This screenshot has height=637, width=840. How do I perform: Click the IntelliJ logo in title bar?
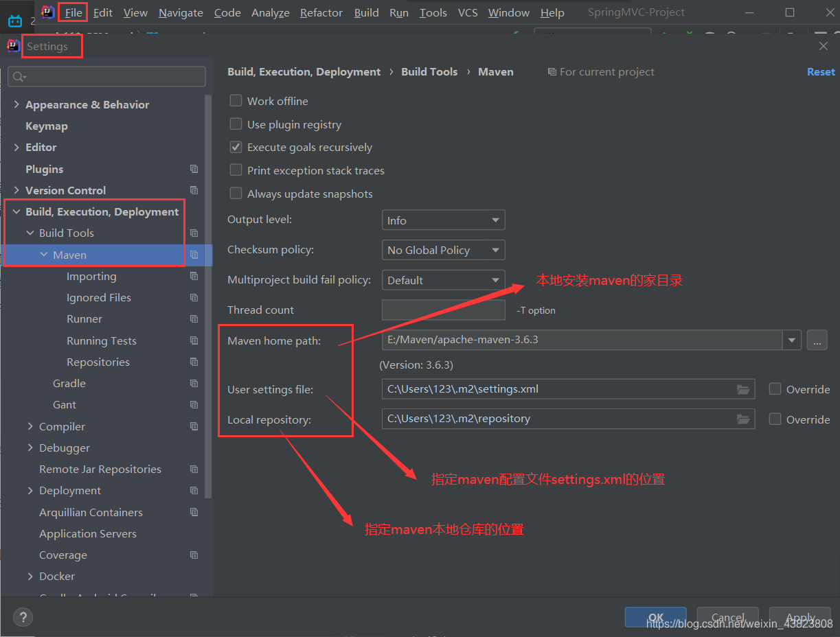(47, 12)
